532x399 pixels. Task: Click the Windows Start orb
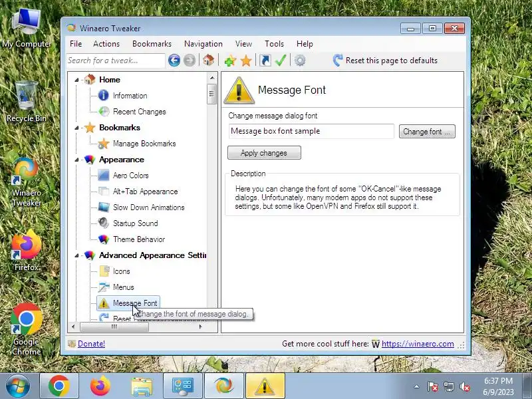(17, 386)
